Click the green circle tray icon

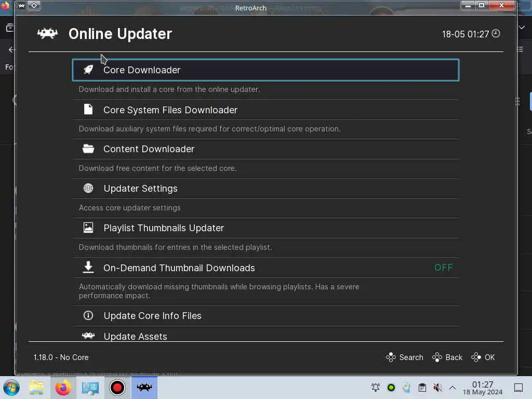click(x=391, y=388)
